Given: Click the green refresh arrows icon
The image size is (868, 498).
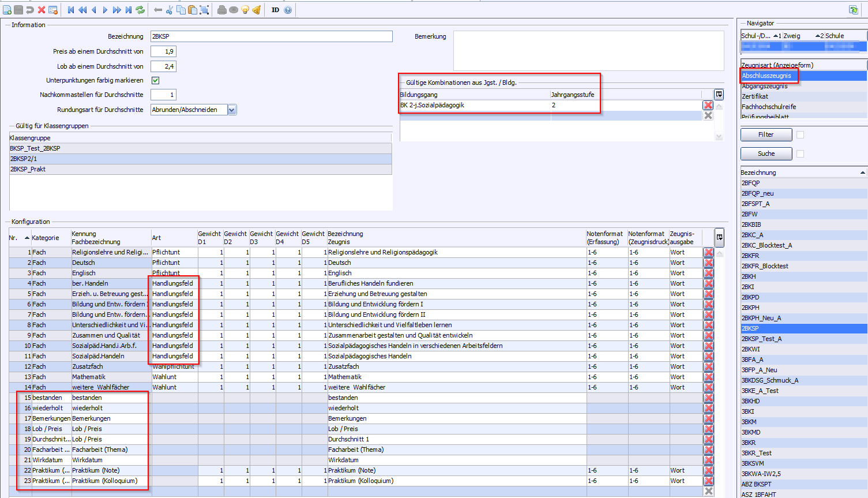Looking at the screenshot, I should [140, 10].
